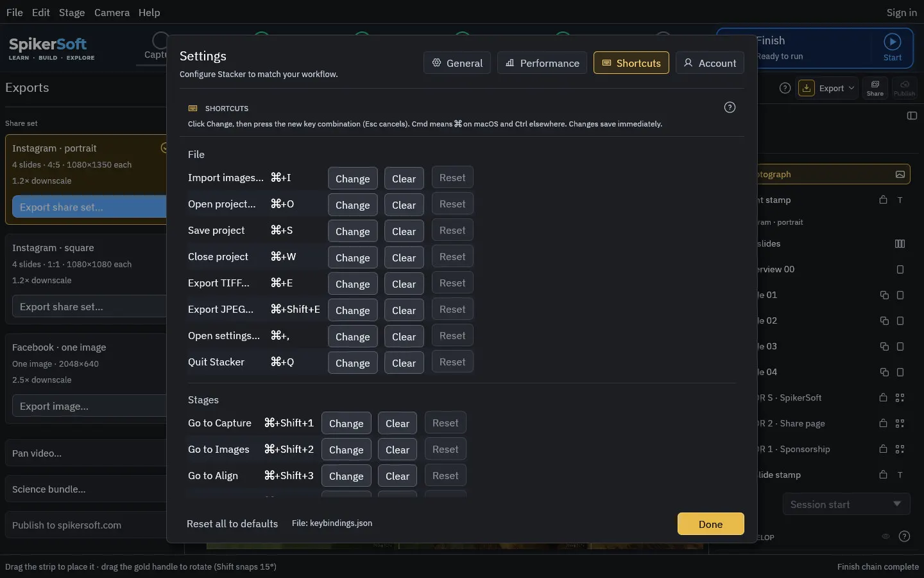Click the help icon at the right panel bottom
This screenshot has height=578, width=924.
click(904, 536)
